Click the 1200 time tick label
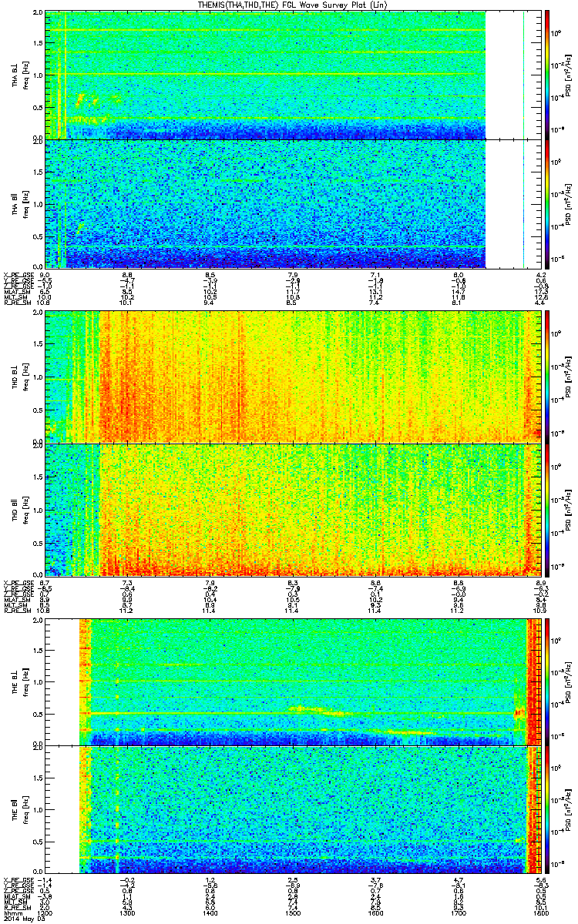Image resolution: width=578 pixels, height=924 pixels. (x=45, y=913)
